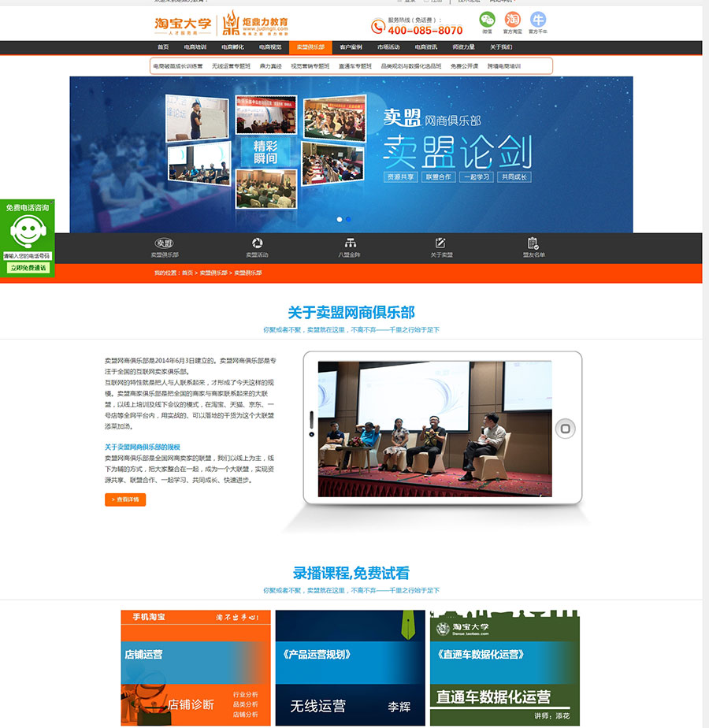709x728 pixels.
Task: Open the 电商资讯 navigation item
Action: [426, 47]
